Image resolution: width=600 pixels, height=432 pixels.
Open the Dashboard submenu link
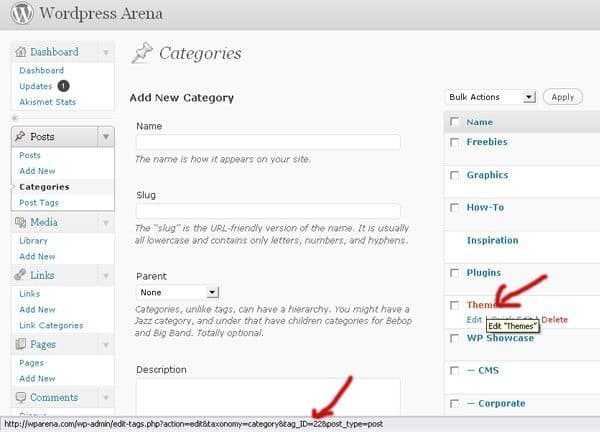41,70
